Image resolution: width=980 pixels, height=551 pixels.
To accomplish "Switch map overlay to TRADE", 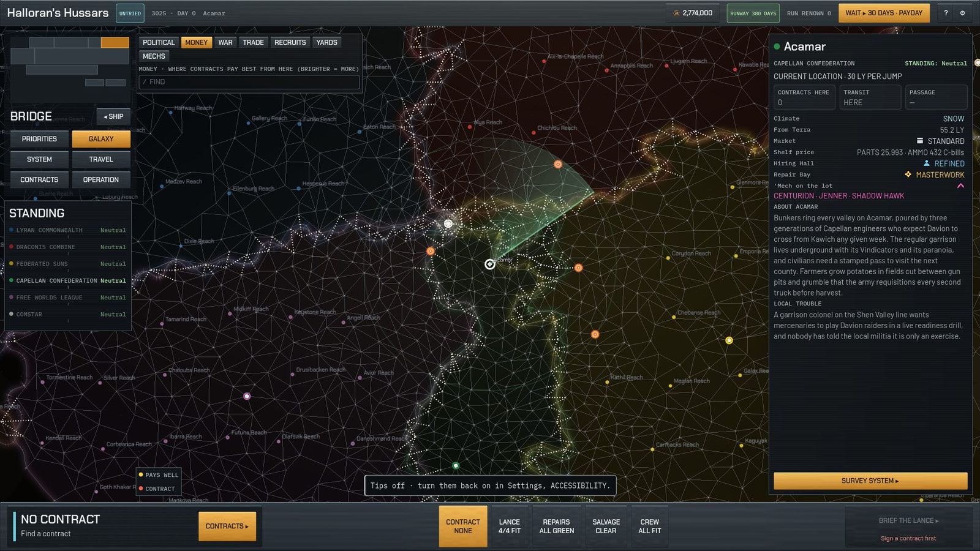I will [253, 42].
